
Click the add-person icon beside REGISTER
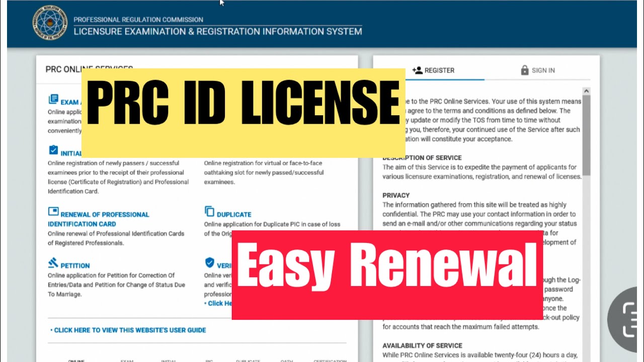coord(417,70)
